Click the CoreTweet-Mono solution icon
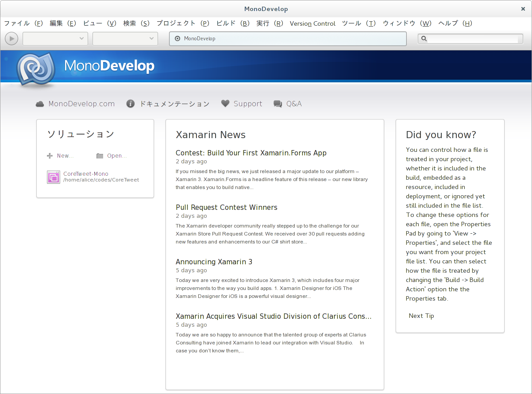 tap(54, 177)
